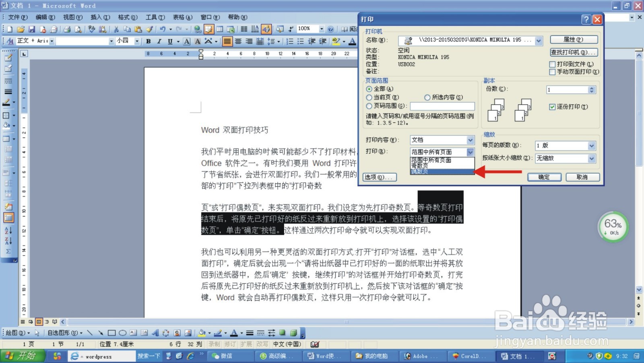Collapse the Print pages range dropdown
Viewport: 644px width, 363px height.
tap(470, 152)
